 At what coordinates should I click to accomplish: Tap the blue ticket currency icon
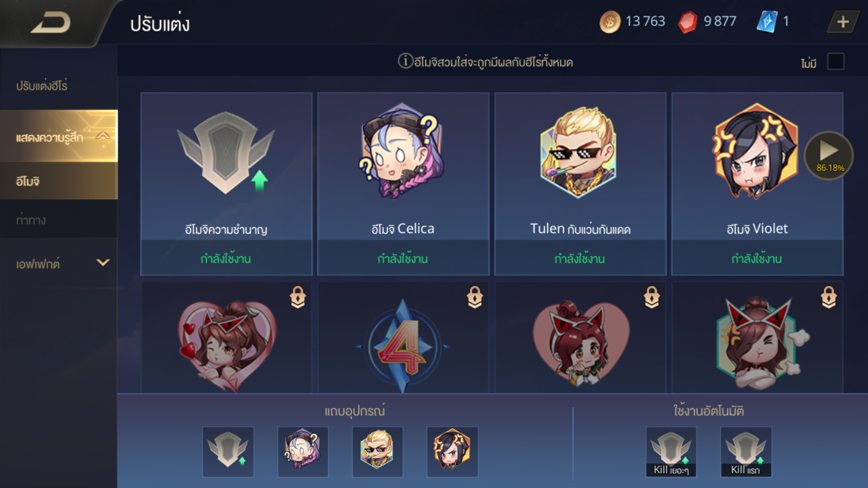click(x=767, y=22)
